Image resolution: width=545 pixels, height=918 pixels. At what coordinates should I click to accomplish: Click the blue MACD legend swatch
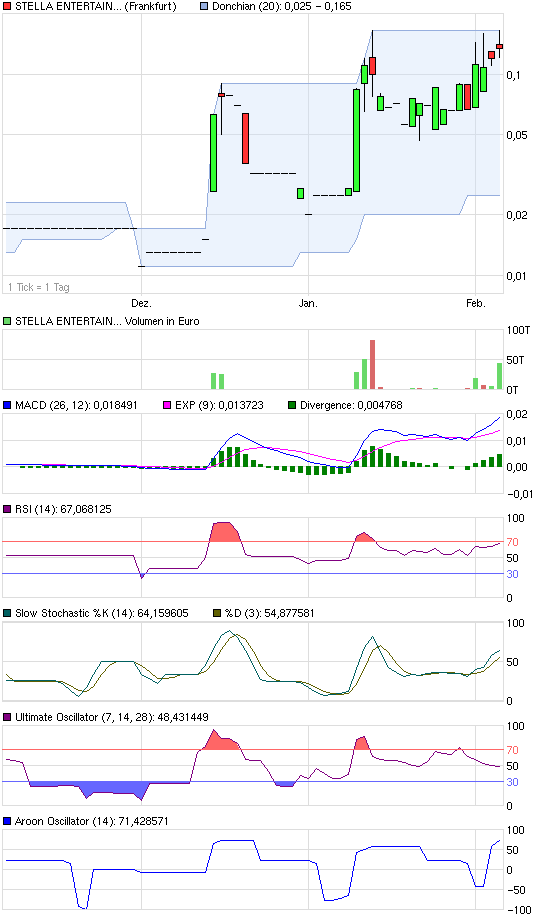point(7,405)
